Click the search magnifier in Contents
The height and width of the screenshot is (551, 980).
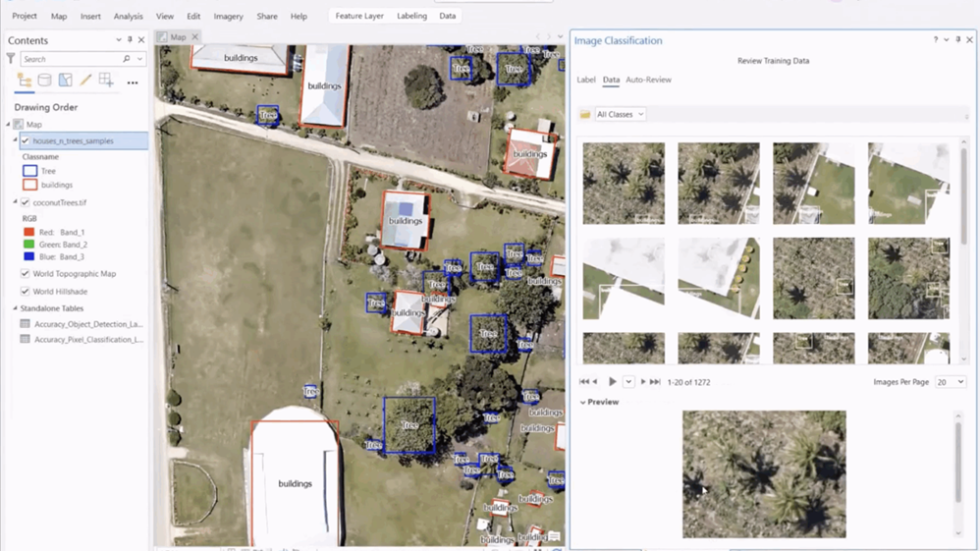pos(127,59)
